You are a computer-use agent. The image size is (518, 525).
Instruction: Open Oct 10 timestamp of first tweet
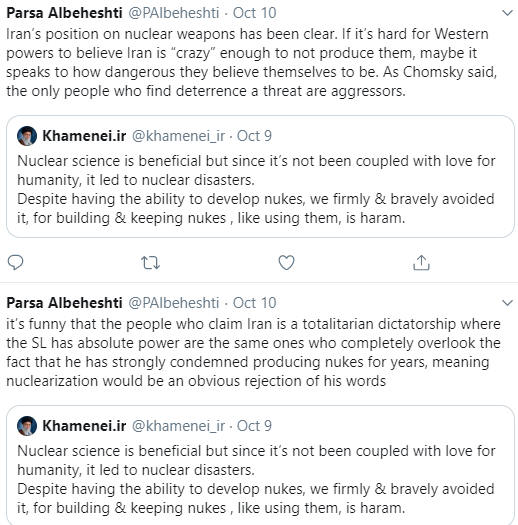(x=254, y=13)
